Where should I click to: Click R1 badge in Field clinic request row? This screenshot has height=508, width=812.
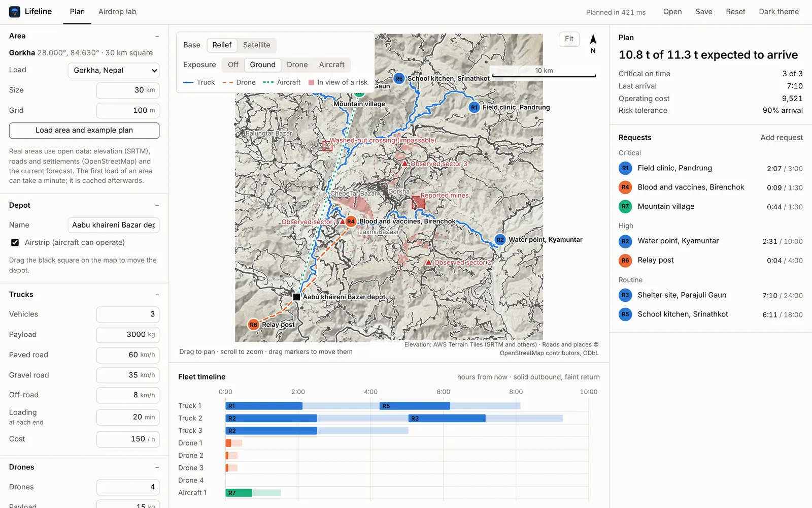point(625,168)
